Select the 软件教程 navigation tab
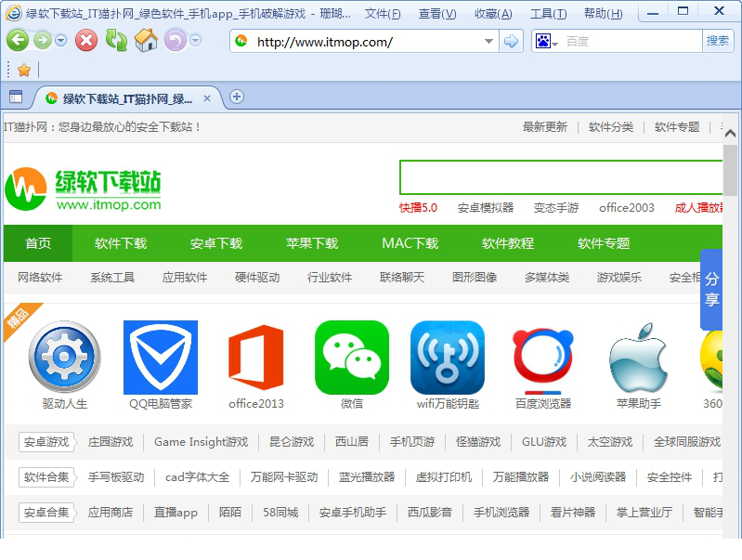Image resolution: width=742 pixels, height=560 pixels. 508,243
